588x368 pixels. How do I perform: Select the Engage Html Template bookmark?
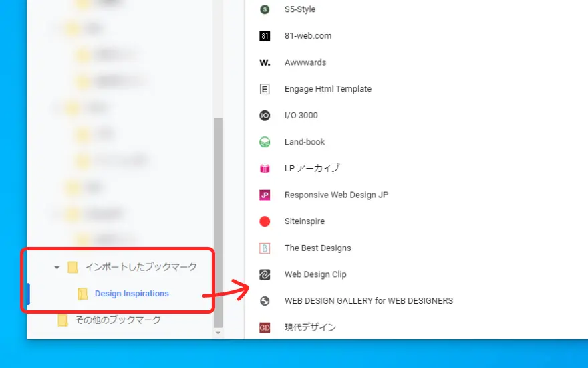[328, 89]
